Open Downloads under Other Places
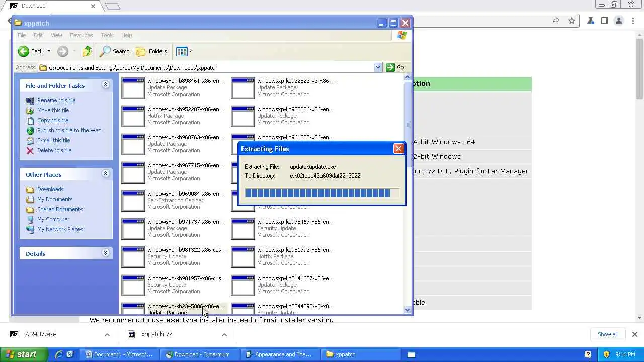 (x=50, y=189)
